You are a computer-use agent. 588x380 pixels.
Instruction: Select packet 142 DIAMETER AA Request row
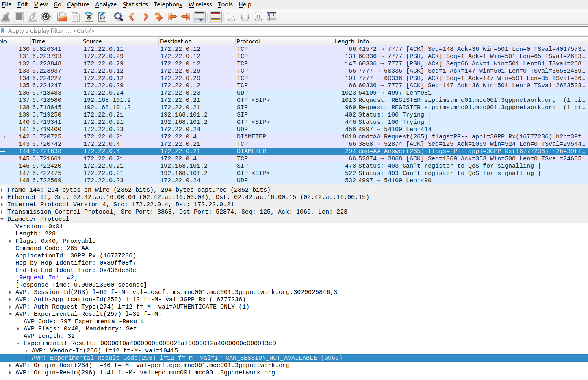point(294,136)
